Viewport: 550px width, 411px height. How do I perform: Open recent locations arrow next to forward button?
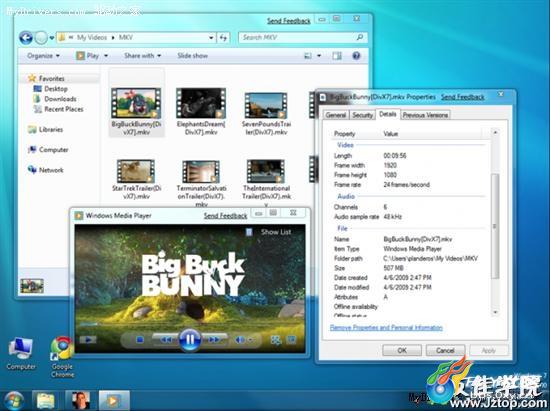(x=52, y=38)
